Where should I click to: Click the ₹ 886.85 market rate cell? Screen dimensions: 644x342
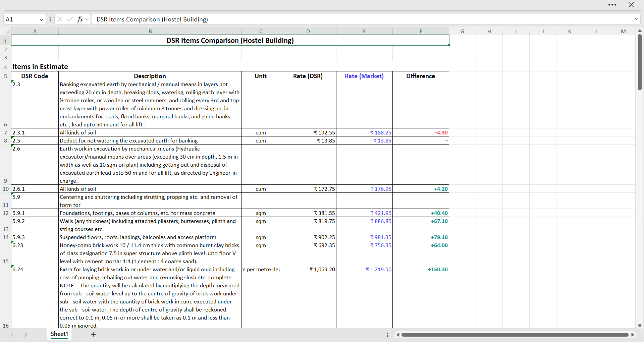pos(364,225)
